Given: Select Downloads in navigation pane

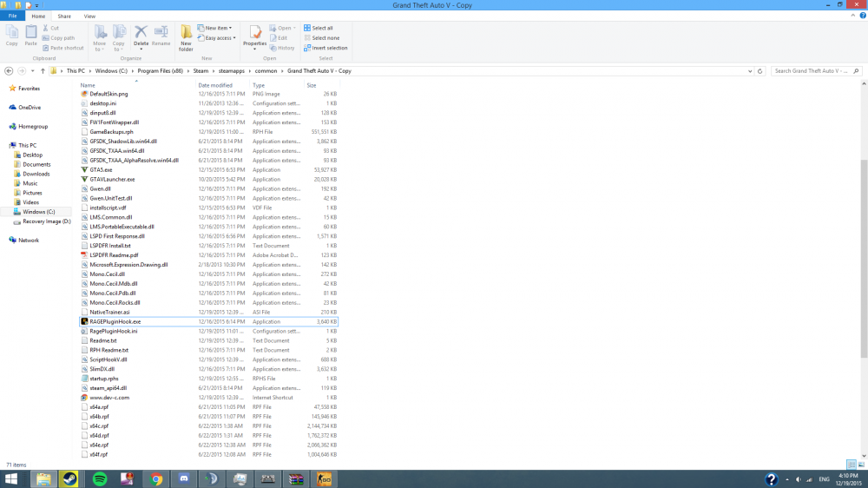Looking at the screenshot, I should (36, 174).
